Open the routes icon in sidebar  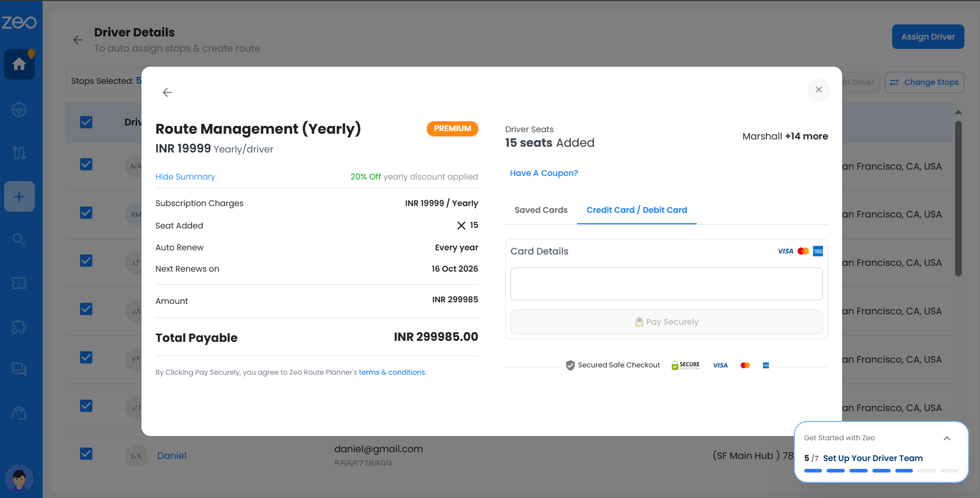tap(19, 153)
